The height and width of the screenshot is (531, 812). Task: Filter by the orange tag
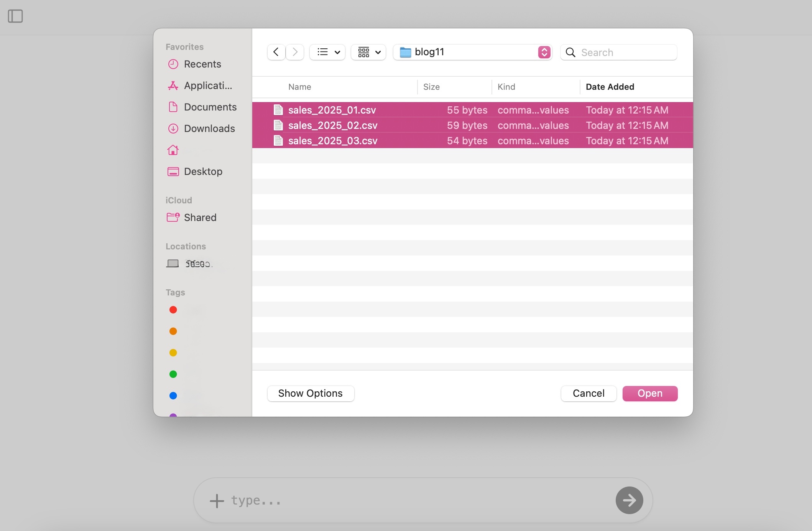tap(173, 331)
